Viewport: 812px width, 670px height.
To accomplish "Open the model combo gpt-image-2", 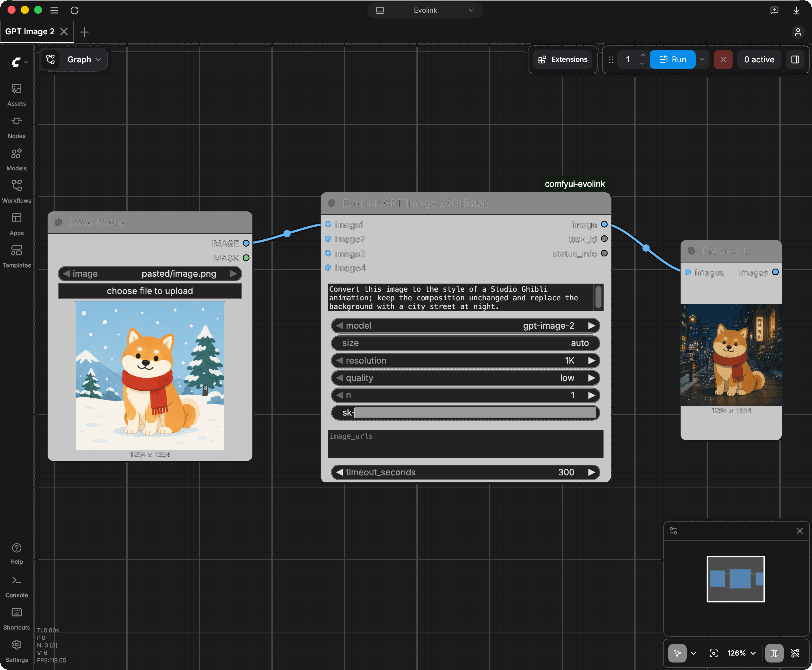I will pos(465,326).
